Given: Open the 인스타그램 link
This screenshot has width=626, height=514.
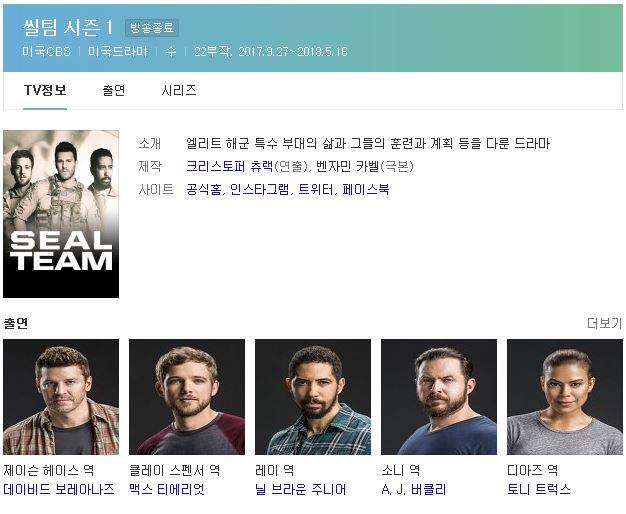Looking at the screenshot, I should (260, 189).
